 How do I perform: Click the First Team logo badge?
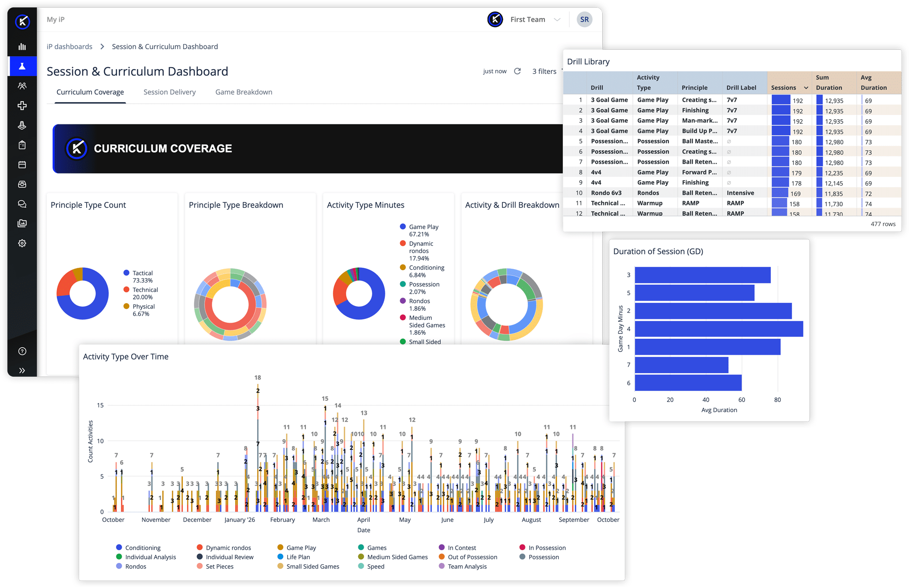tap(495, 19)
